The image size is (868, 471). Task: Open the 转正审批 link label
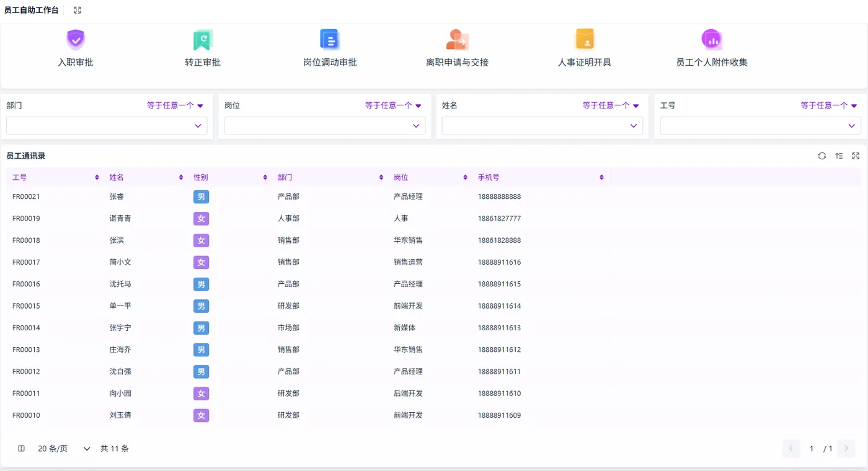(203, 63)
